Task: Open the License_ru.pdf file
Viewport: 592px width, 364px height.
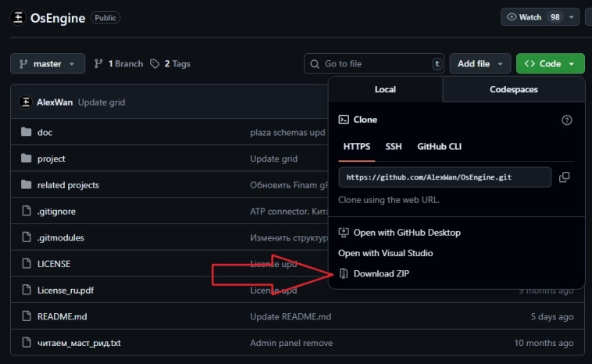Action: click(x=66, y=291)
